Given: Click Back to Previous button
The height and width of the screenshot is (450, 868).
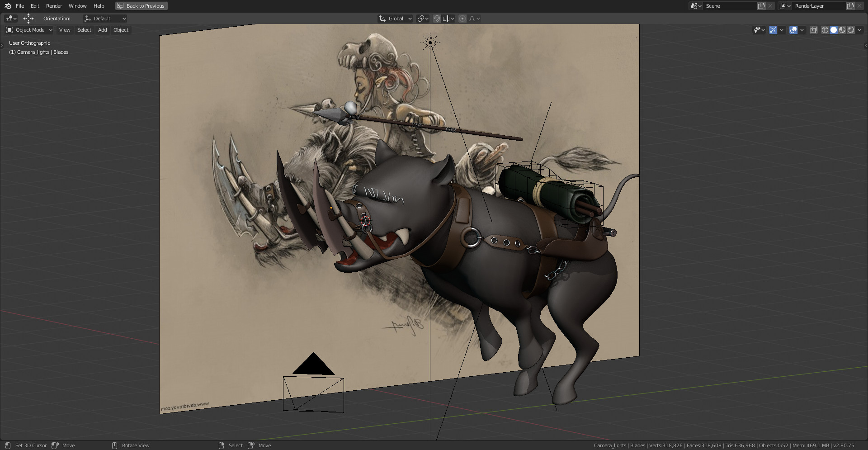Looking at the screenshot, I should pos(141,6).
